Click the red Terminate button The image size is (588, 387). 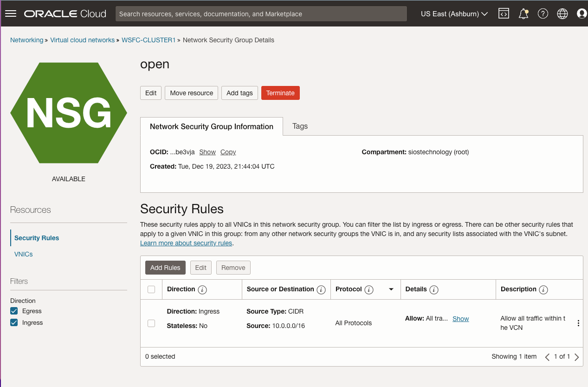(280, 93)
